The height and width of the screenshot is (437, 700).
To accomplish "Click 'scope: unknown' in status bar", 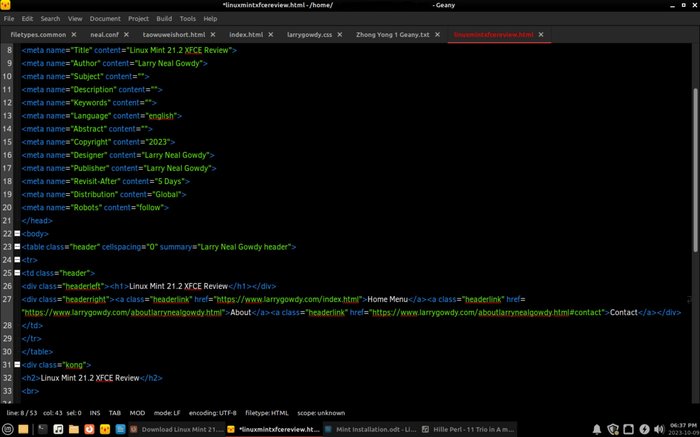I will (x=321, y=413).
